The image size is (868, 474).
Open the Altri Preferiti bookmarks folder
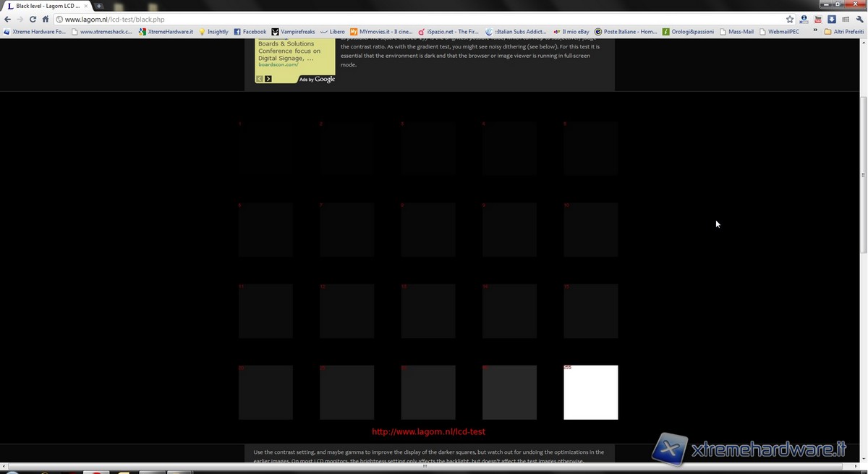pyautogui.click(x=843, y=32)
